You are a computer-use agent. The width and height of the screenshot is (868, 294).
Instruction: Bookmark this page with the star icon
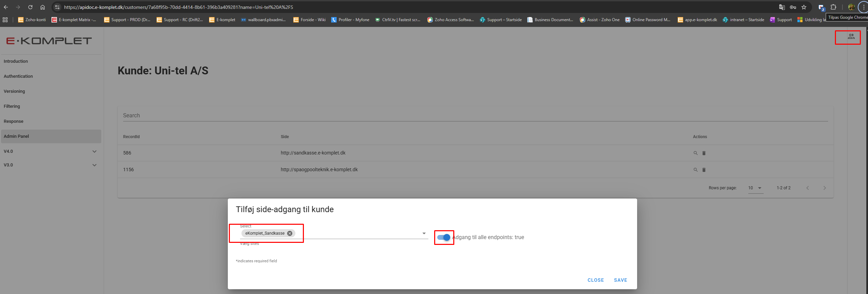pos(804,7)
